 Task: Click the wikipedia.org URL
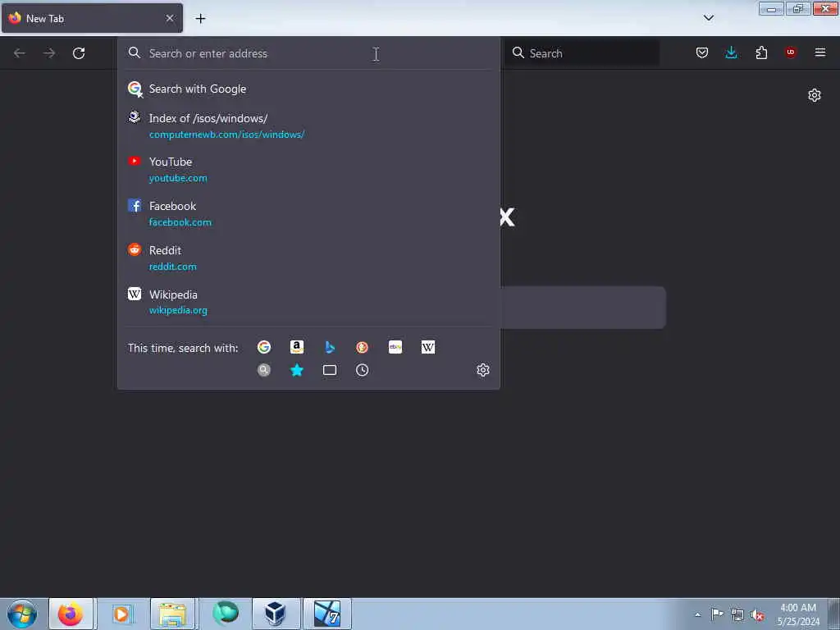point(178,310)
